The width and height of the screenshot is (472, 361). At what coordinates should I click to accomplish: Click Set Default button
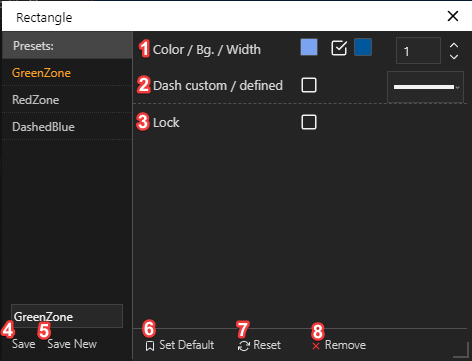(x=180, y=345)
